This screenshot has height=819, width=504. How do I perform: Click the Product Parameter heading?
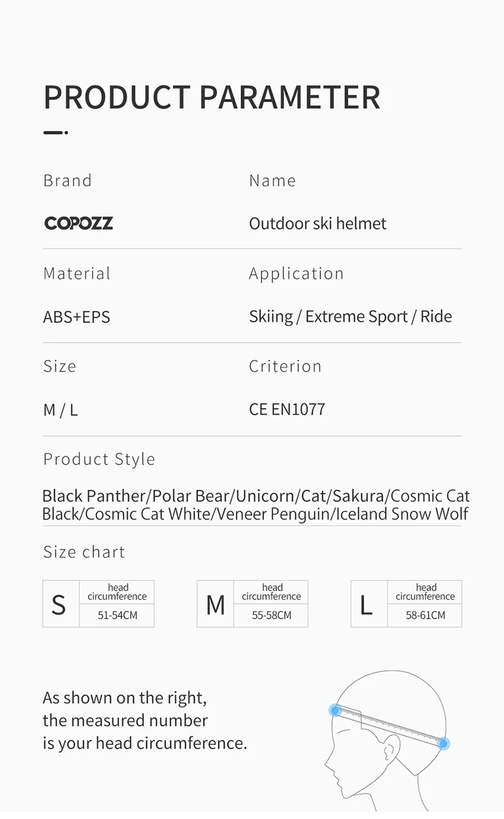pos(212,97)
